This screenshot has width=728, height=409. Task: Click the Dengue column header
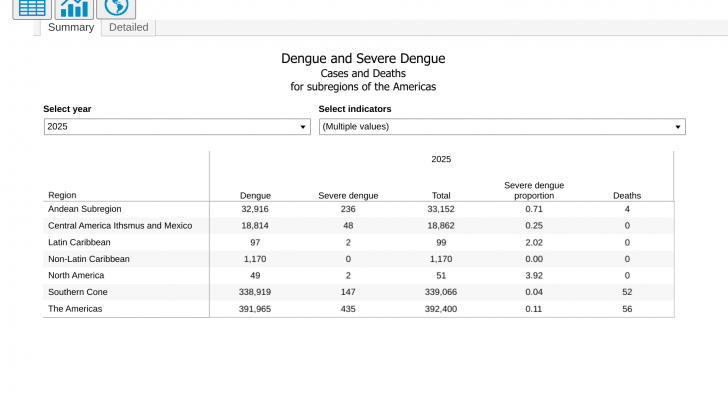(x=255, y=195)
